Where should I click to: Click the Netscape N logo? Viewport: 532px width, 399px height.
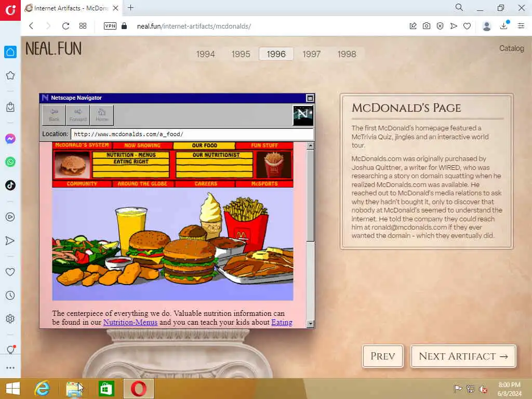(303, 115)
